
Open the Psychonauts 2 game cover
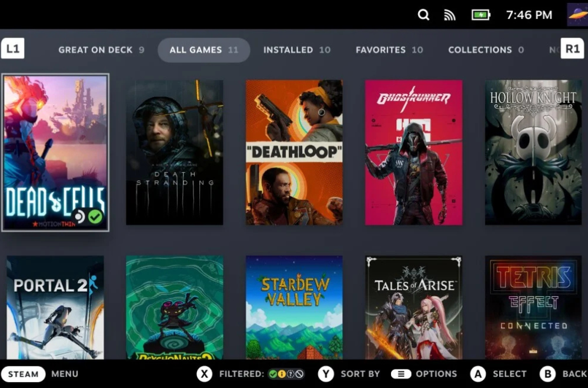175,308
